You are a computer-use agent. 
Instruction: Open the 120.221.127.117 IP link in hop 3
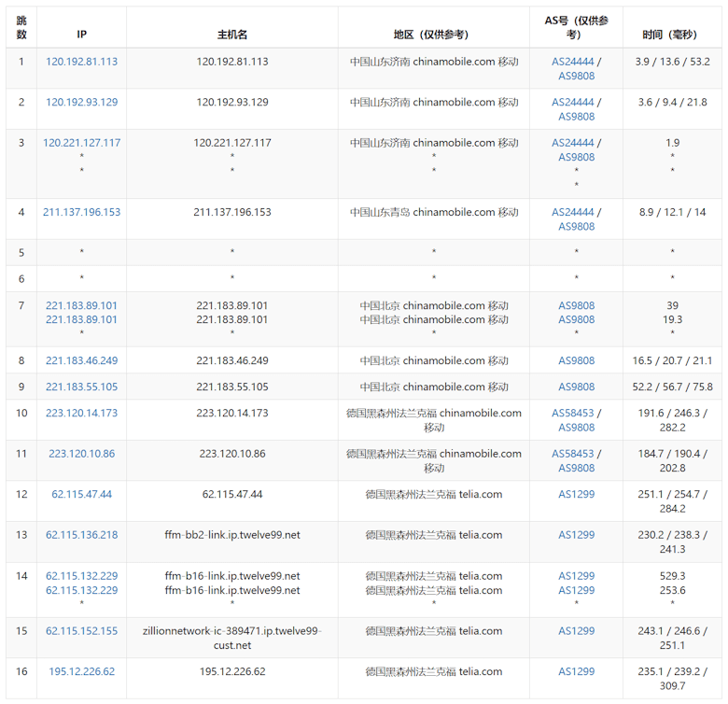[x=81, y=143]
